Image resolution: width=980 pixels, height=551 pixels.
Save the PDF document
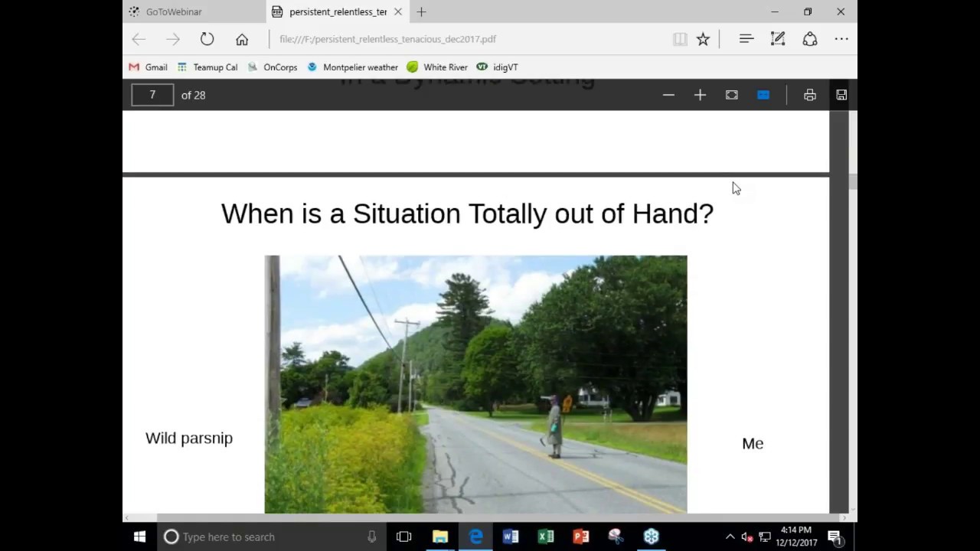click(x=841, y=95)
